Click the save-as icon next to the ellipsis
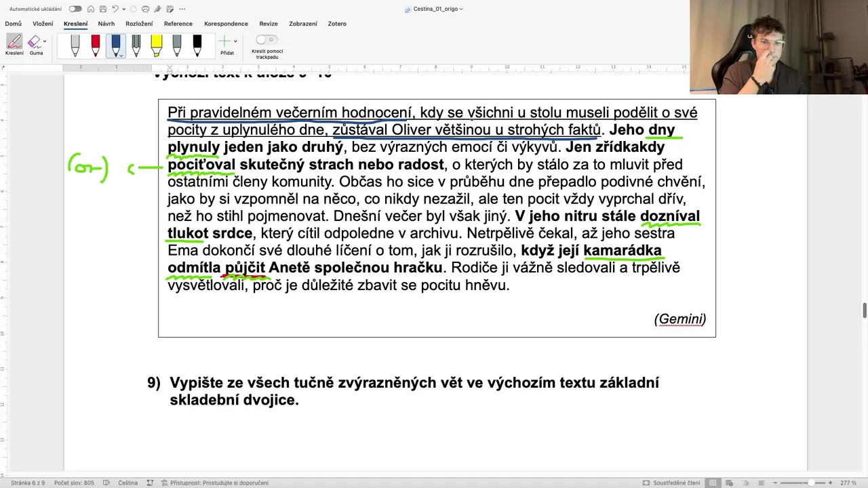The width and height of the screenshot is (868, 488). click(x=170, y=9)
